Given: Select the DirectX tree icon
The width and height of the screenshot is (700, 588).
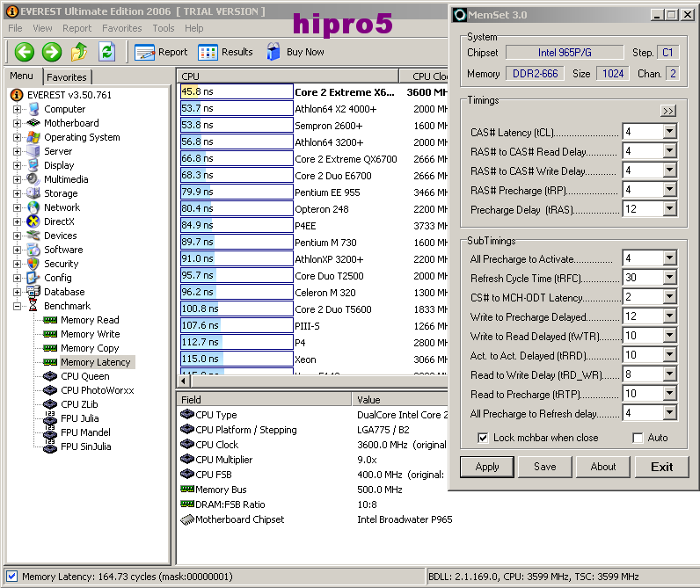Looking at the screenshot, I should [x=33, y=221].
